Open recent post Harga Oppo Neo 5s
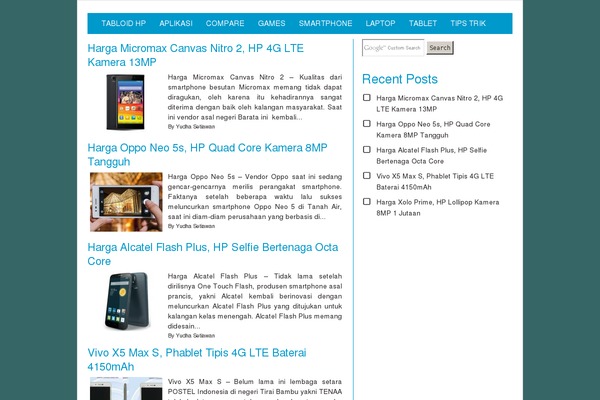The height and width of the screenshot is (400, 600). [x=433, y=129]
